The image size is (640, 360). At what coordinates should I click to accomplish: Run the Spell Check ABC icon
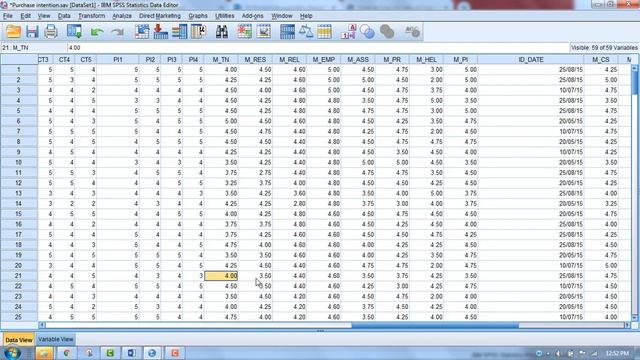(412, 31)
